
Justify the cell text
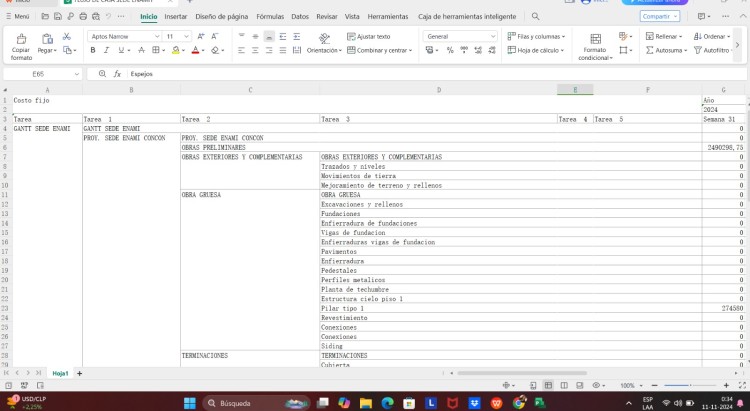pyautogui.click(x=283, y=50)
